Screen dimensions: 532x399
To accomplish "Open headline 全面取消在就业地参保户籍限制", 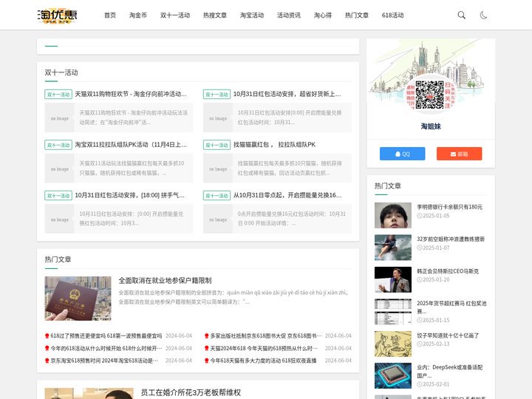I will 165,281.
